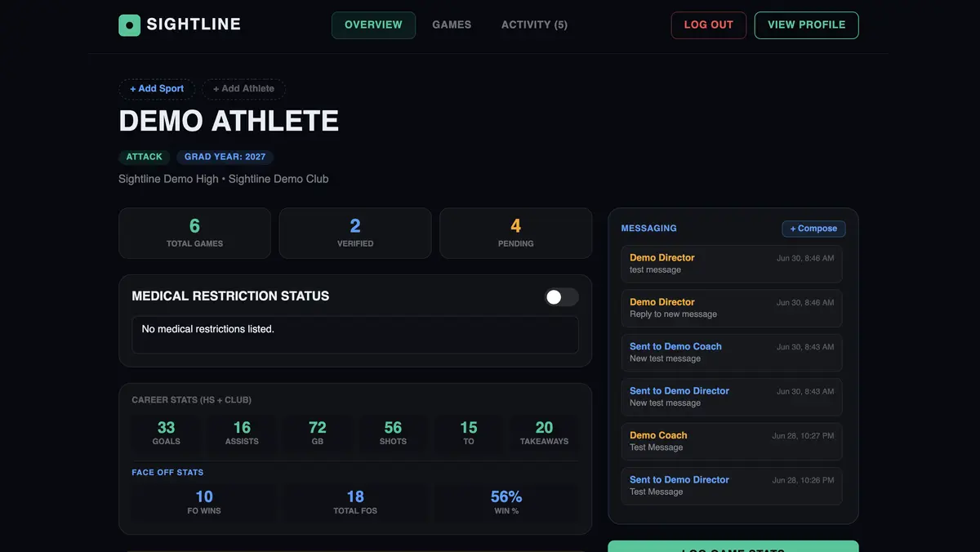The height and width of the screenshot is (552, 980).
Task: Click the + Add Sport button
Action: tap(157, 88)
